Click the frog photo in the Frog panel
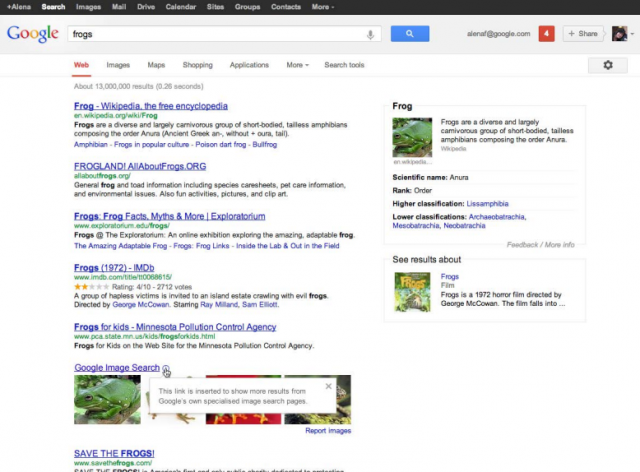This screenshot has width=640, height=472. coord(412,137)
